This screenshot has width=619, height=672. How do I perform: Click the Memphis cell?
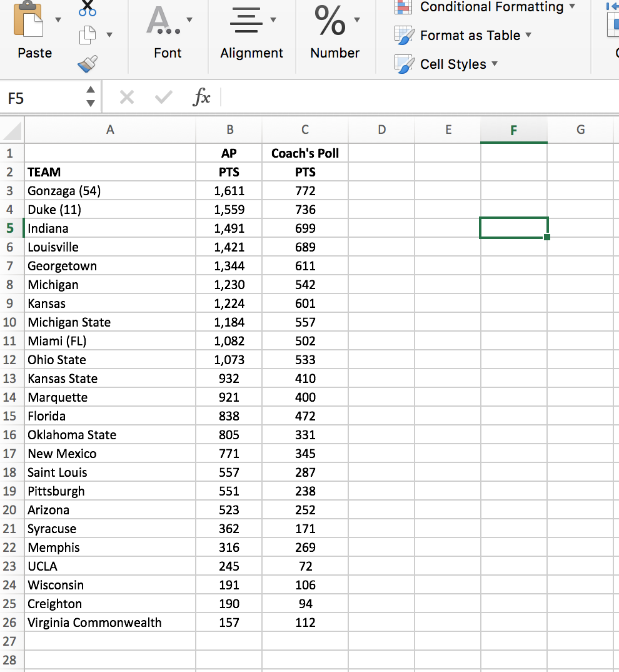click(110, 547)
